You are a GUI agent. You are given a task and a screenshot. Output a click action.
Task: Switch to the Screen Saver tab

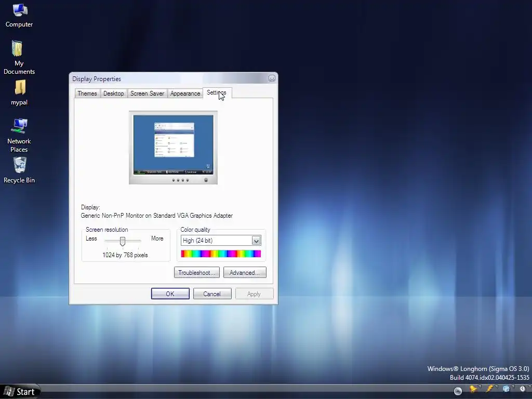coord(147,94)
